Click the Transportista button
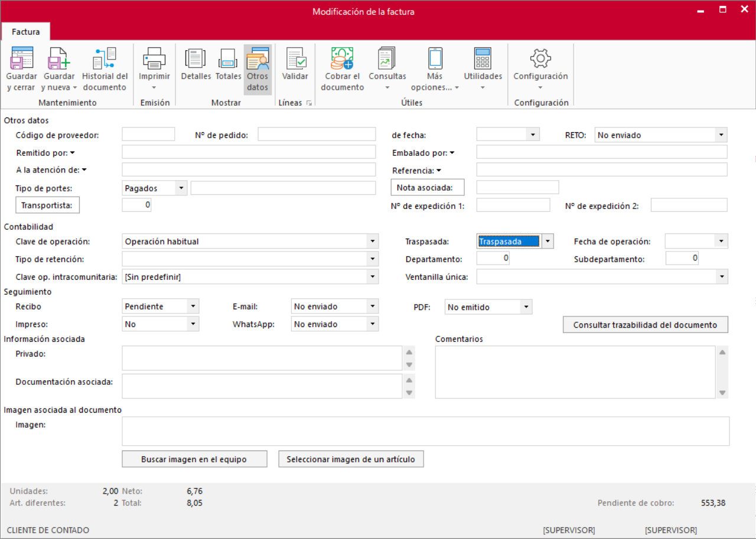Image resolution: width=756 pixels, height=539 pixels. pyautogui.click(x=47, y=205)
